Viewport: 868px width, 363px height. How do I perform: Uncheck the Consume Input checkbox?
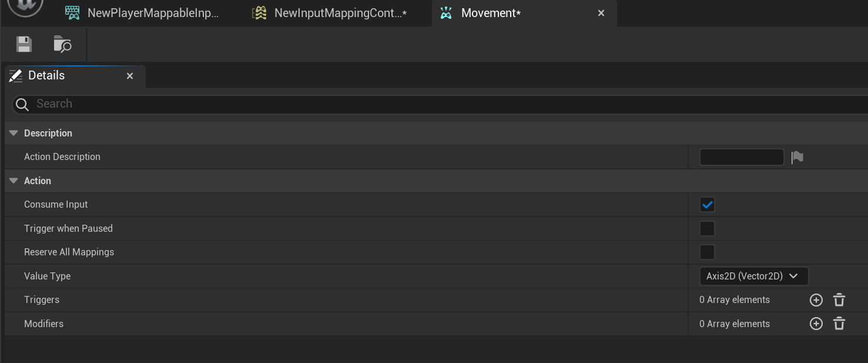click(707, 205)
